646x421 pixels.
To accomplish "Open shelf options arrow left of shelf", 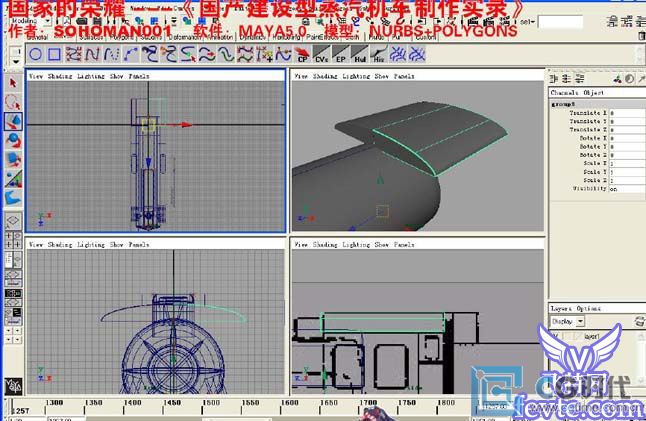I will click(16, 61).
